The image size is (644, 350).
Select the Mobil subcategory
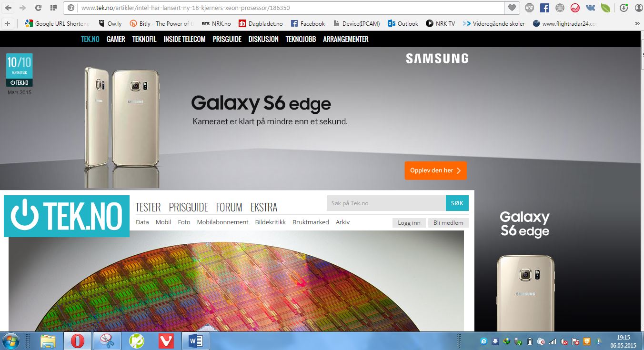coord(163,222)
